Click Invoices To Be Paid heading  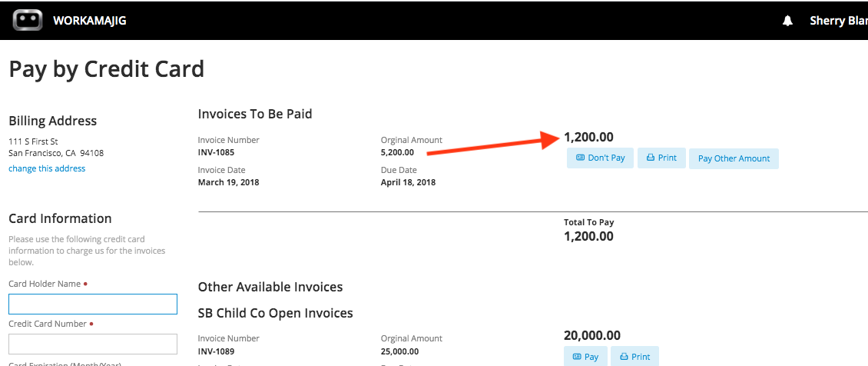click(x=255, y=114)
